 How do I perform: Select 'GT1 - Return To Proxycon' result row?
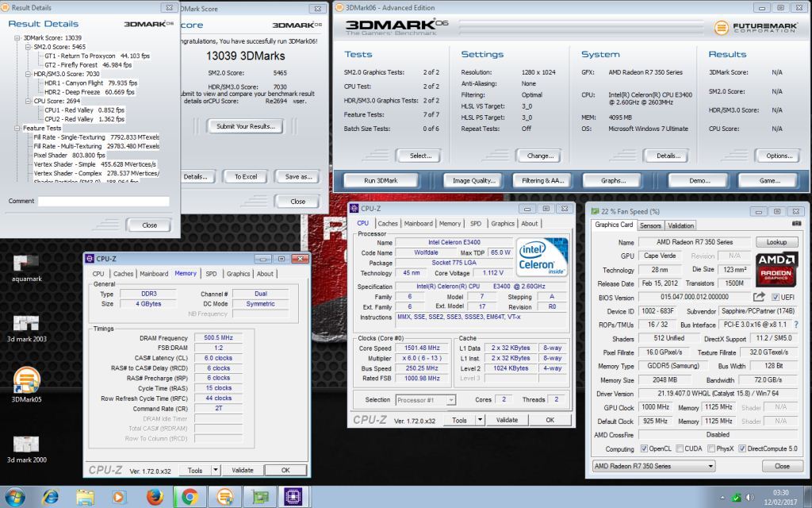[x=97, y=56]
